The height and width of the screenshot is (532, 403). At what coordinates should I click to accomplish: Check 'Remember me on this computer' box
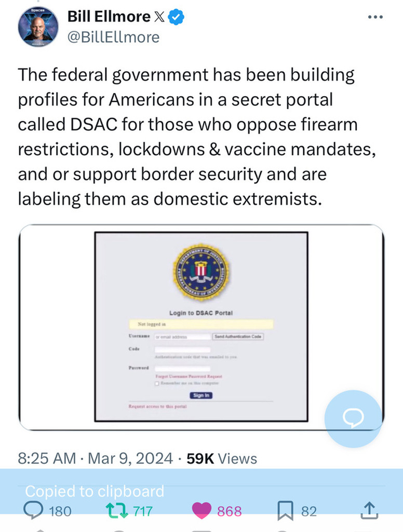pos(157,383)
